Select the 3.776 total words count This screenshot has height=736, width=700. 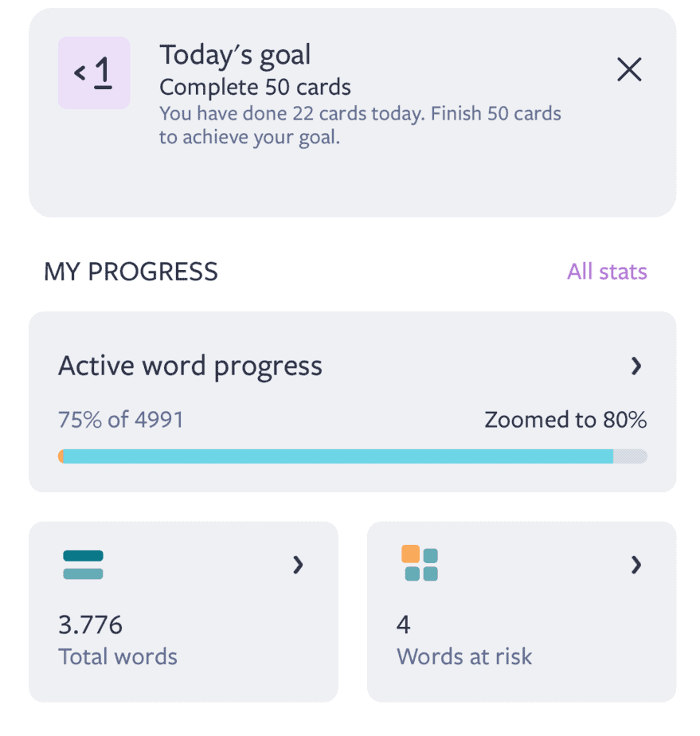[91, 624]
